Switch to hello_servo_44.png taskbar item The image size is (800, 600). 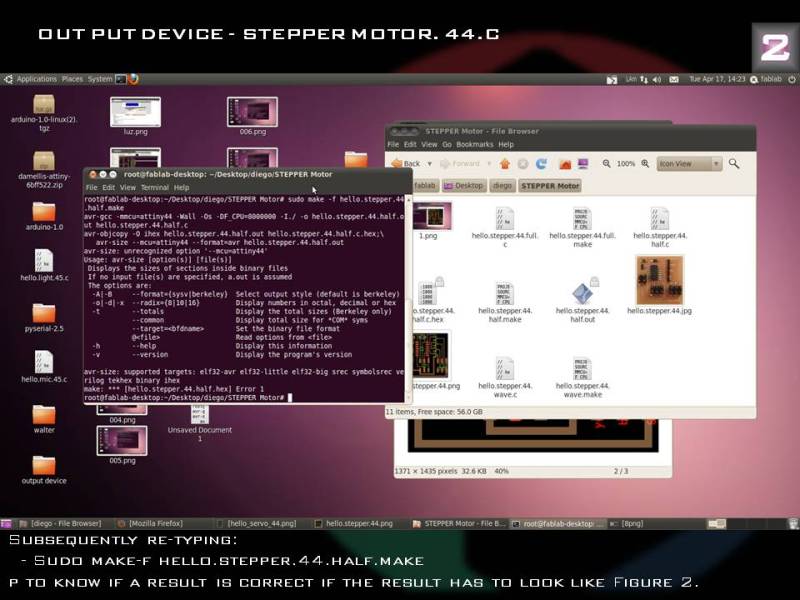[x=256, y=523]
